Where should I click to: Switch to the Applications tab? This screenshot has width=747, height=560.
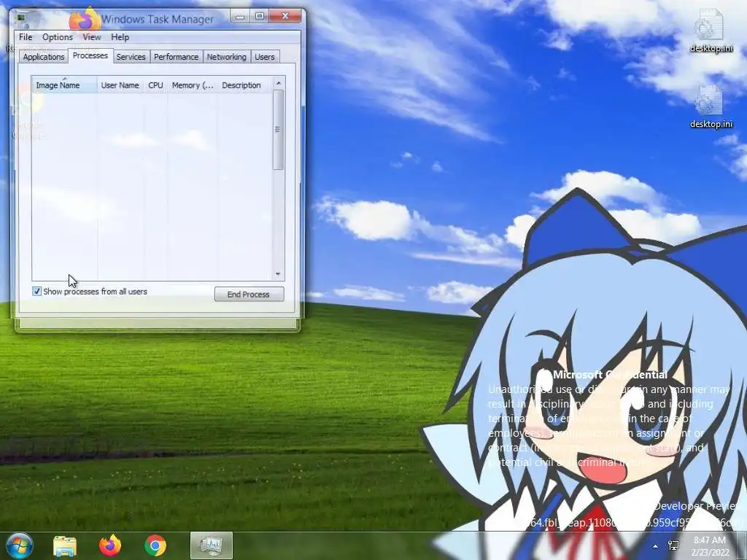coord(43,57)
